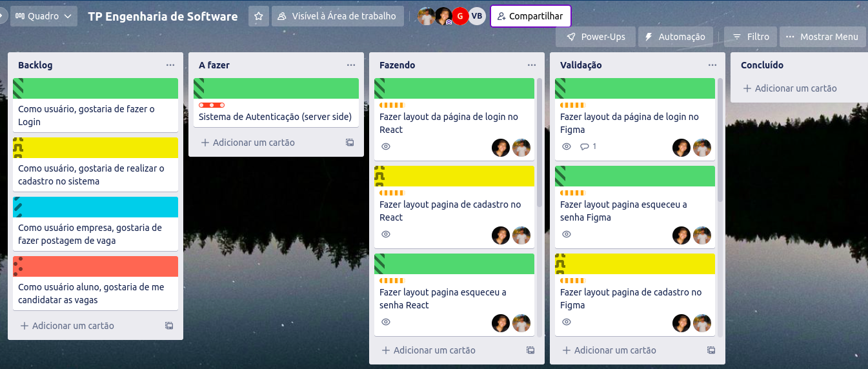Toggle watch eye on 'cadastro no React' card
The height and width of the screenshot is (369, 868).
(x=386, y=234)
